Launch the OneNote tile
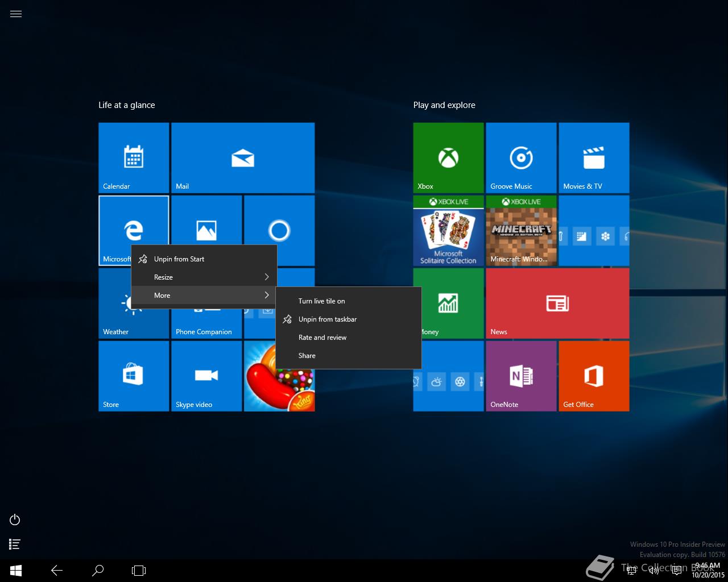Viewport: 728px width, 582px height. coord(522,376)
